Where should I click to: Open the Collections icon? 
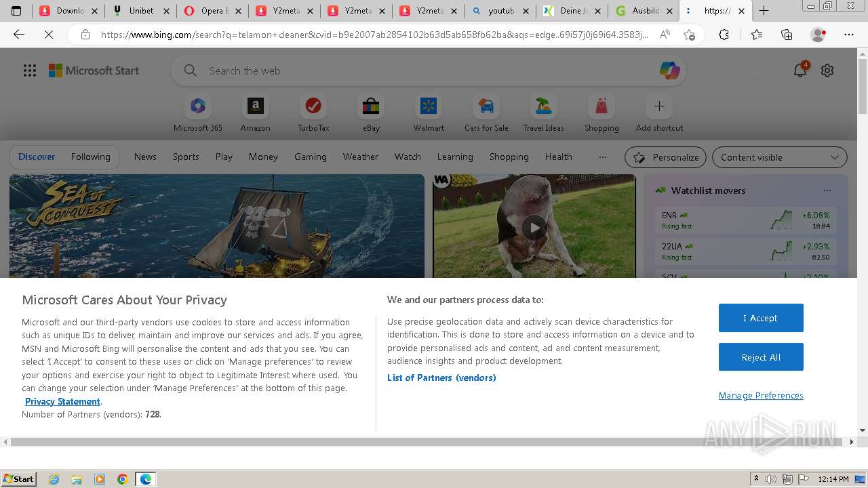[787, 35]
